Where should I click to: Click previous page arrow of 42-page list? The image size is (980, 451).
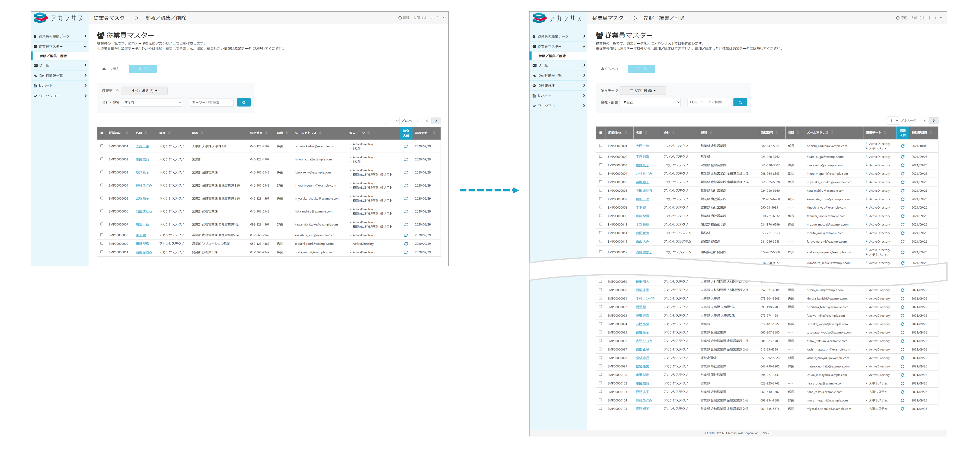[427, 121]
